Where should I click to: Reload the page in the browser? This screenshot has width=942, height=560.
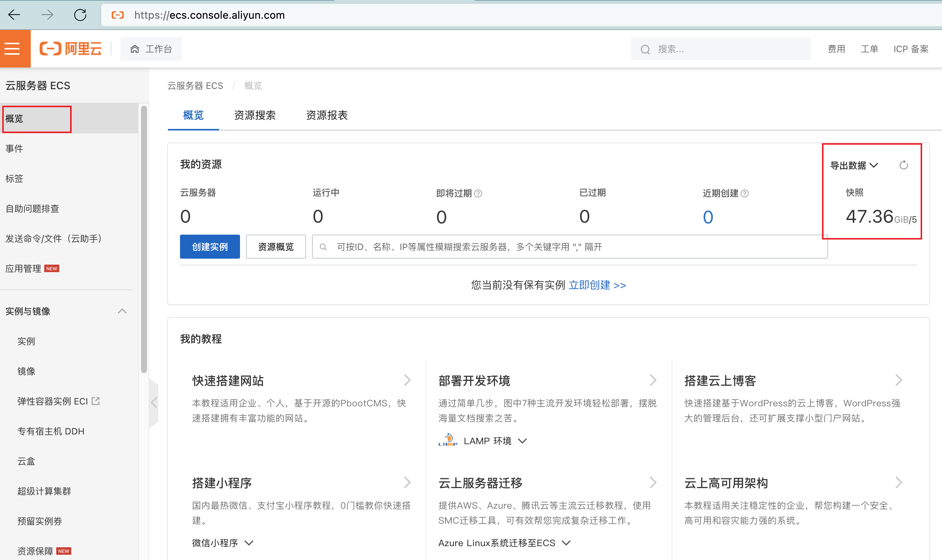(80, 15)
